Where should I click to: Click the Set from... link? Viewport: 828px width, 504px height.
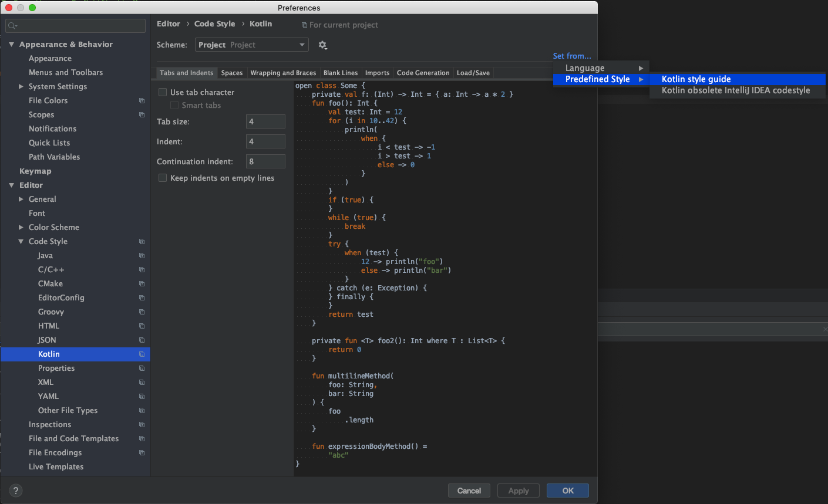pos(572,56)
